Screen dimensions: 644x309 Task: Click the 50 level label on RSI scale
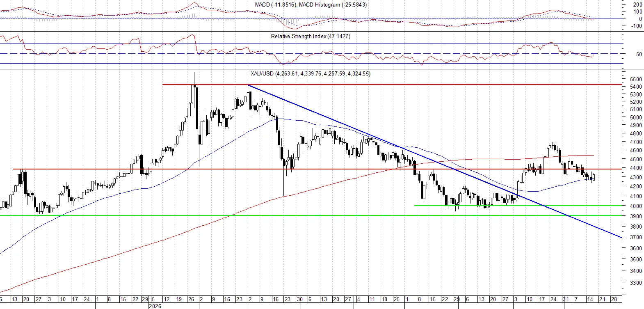tap(639, 54)
